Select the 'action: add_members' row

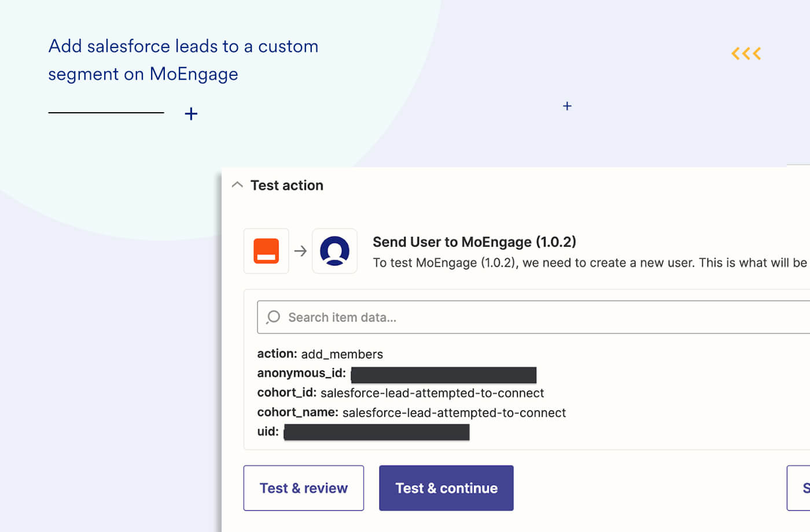[320, 354]
